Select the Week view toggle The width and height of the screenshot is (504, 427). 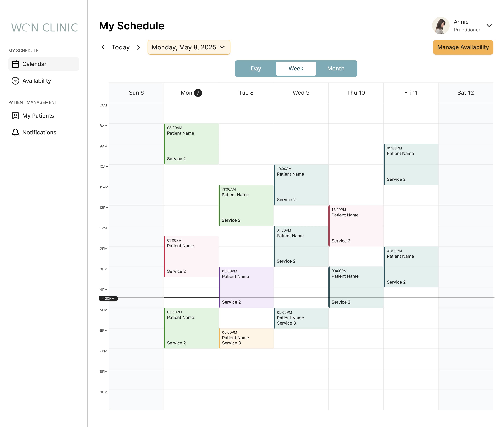pyautogui.click(x=296, y=69)
